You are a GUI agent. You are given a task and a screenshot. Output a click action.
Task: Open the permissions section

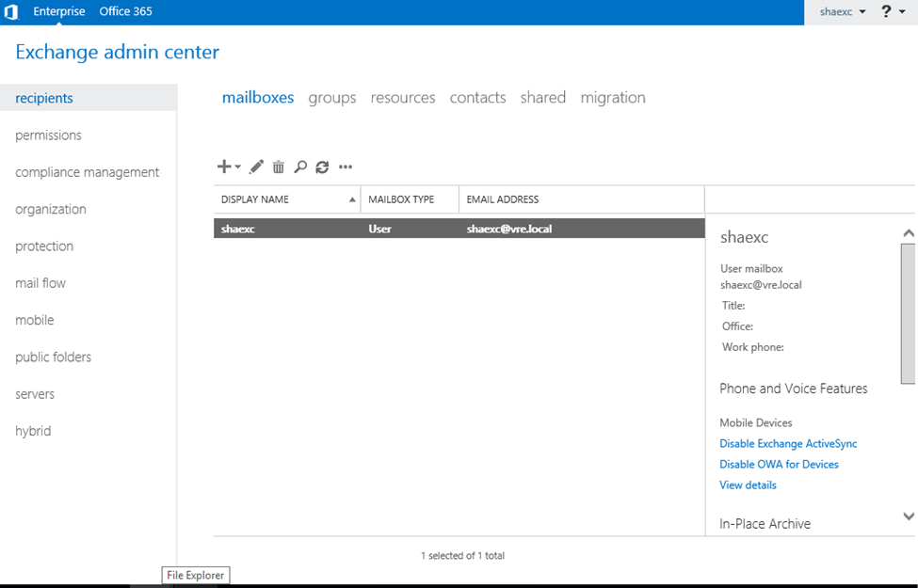[48, 135]
